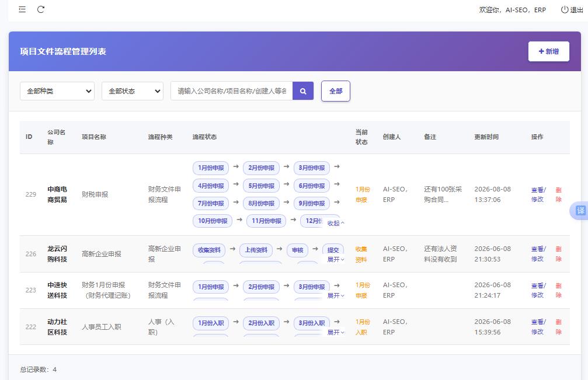Viewport: 588px width, 380px height.
Task: Focus the company/project search input field
Action: (232, 91)
